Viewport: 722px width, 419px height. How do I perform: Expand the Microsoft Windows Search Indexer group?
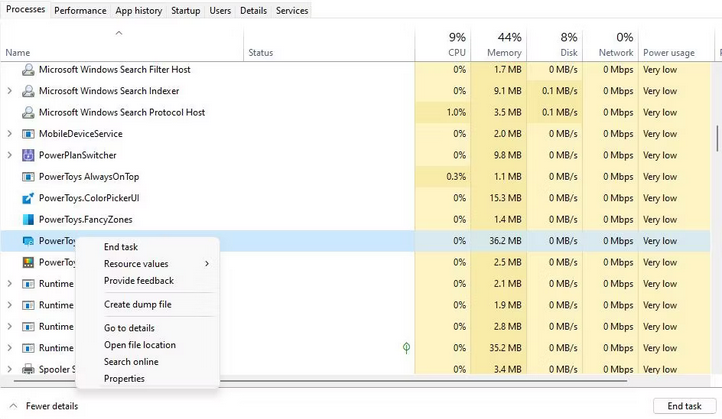point(9,91)
